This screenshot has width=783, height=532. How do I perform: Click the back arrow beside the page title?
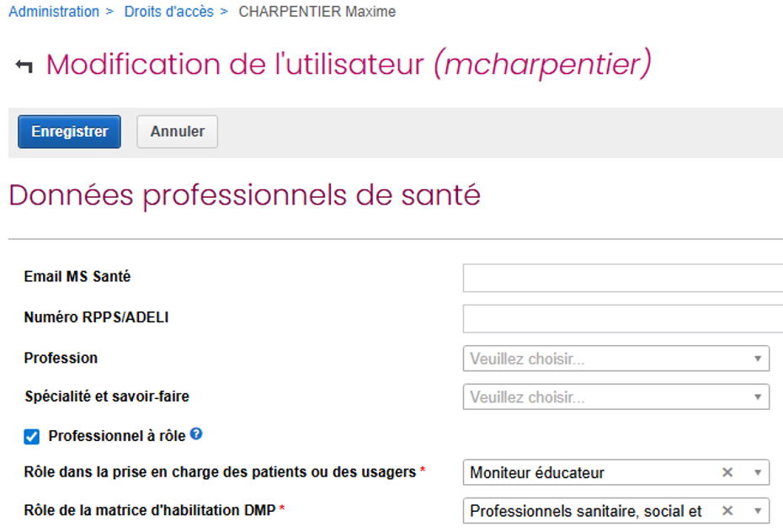pyautogui.click(x=24, y=66)
